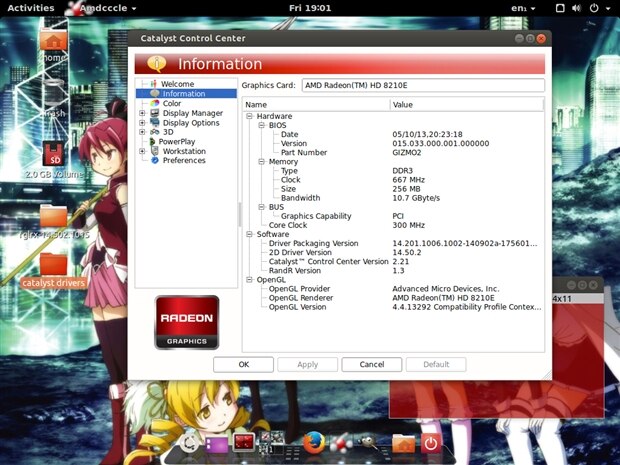Screen dimensions: 620x465
Task: Select Preferences in the sidebar tree
Action: [x=183, y=160]
